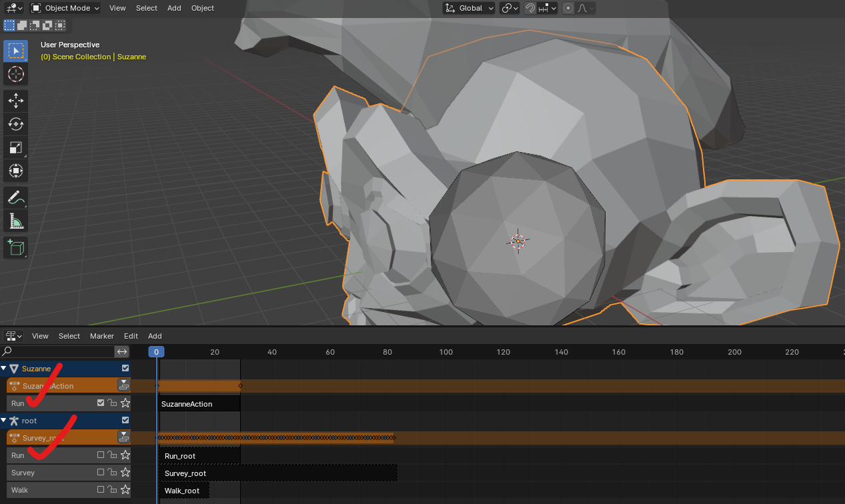Pick the Rotate tool
This screenshot has height=504, width=845.
point(16,124)
